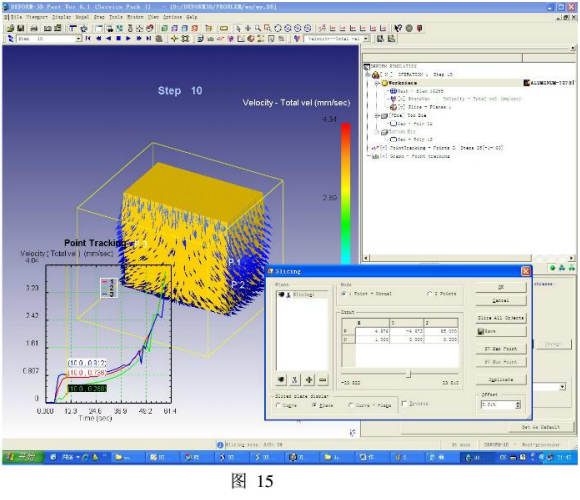Screen dimensions: 580x500
Task: Click the red exit-door icon in the toolbar
Action: [x=419, y=28]
